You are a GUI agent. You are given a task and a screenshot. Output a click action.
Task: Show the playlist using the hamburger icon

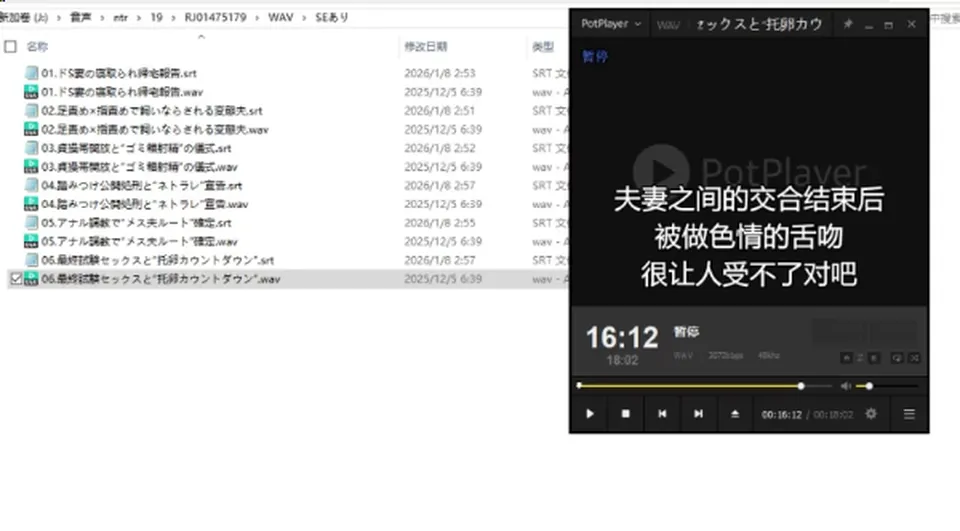pos(909,414)
